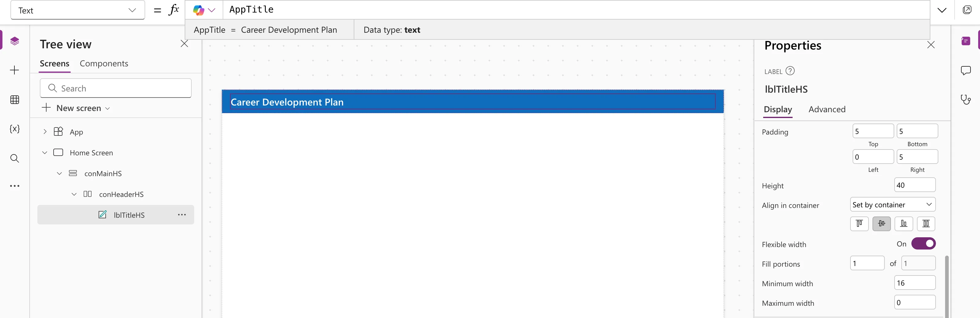980x318 pixels.
Task: Collapse the conHeaderHS container node
Action: 74,194
